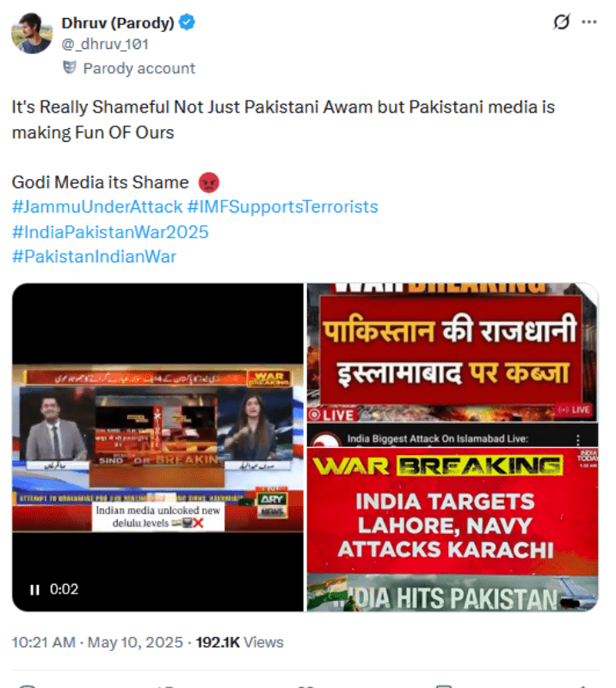
Task: Click the @_dhruv_101 handle
Action: pos(105,45)
